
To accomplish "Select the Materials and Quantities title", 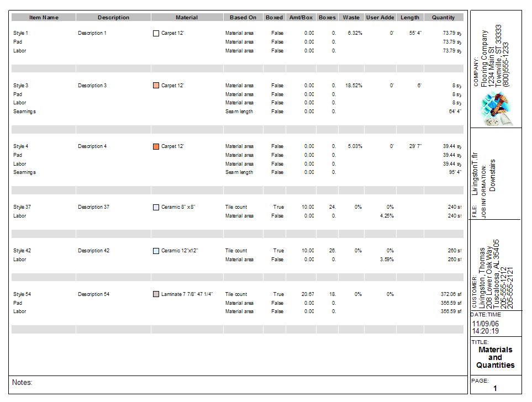I will 495,357.
